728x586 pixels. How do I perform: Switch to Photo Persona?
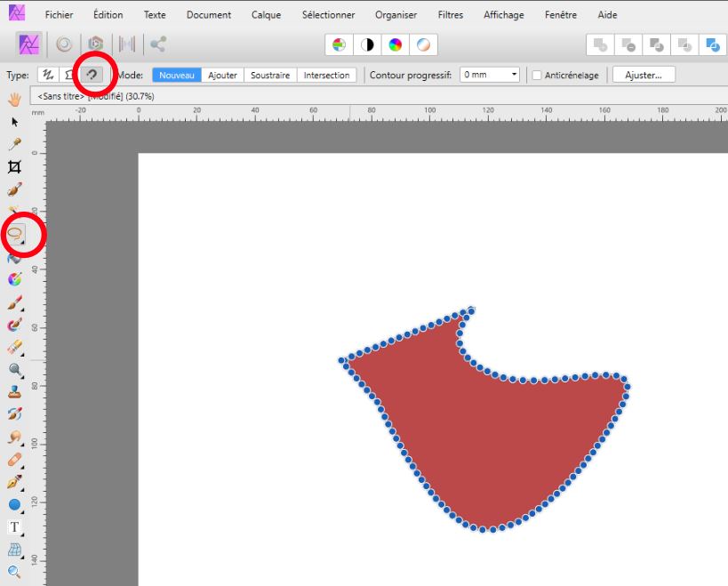tap(29, 44)
